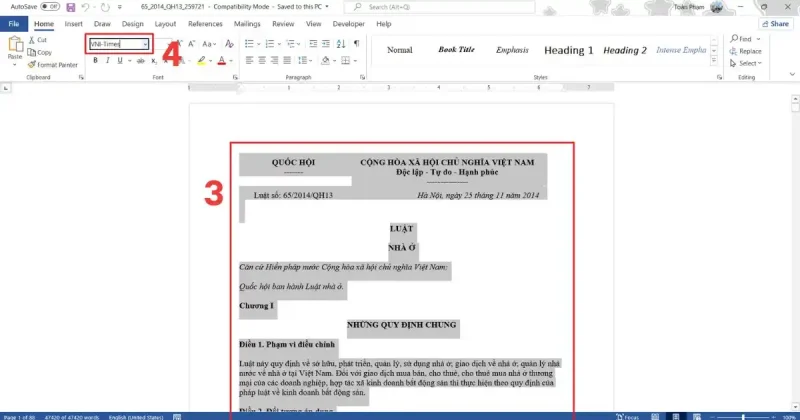Click the zoom slider in status bar
Viewport: 800px width, 420px height.
[743, 417]
